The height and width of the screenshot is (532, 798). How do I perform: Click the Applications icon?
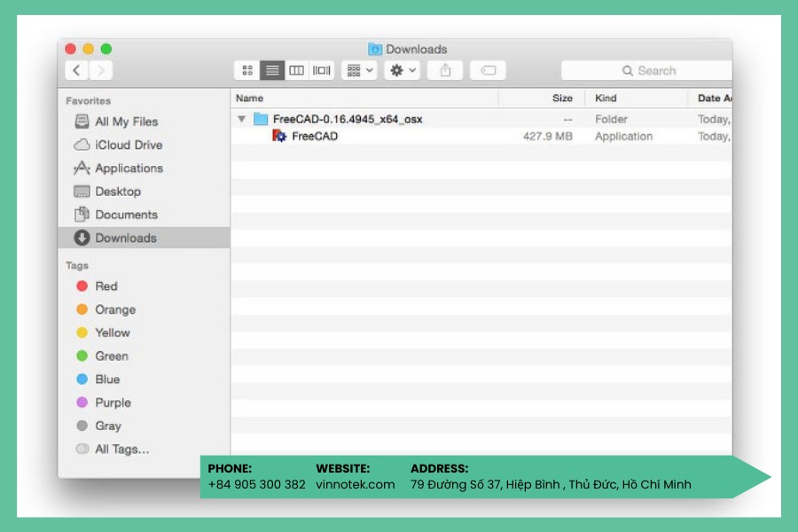(x=82, y=168)
